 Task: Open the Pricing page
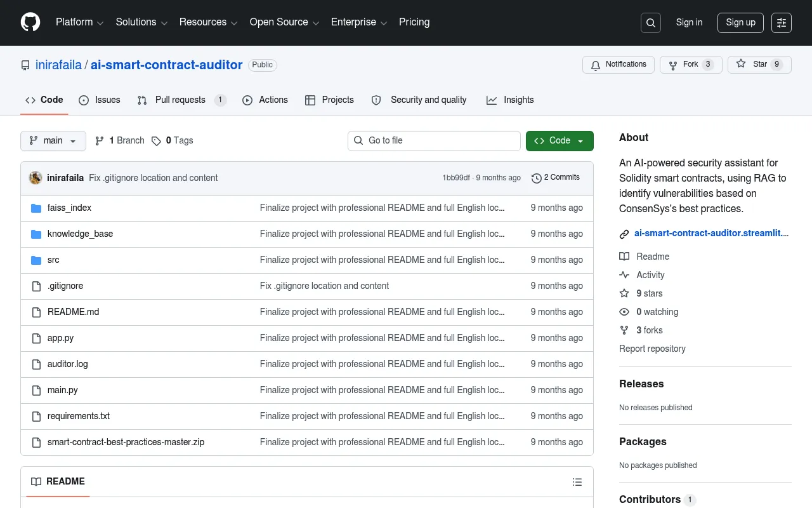coord(414,22)
